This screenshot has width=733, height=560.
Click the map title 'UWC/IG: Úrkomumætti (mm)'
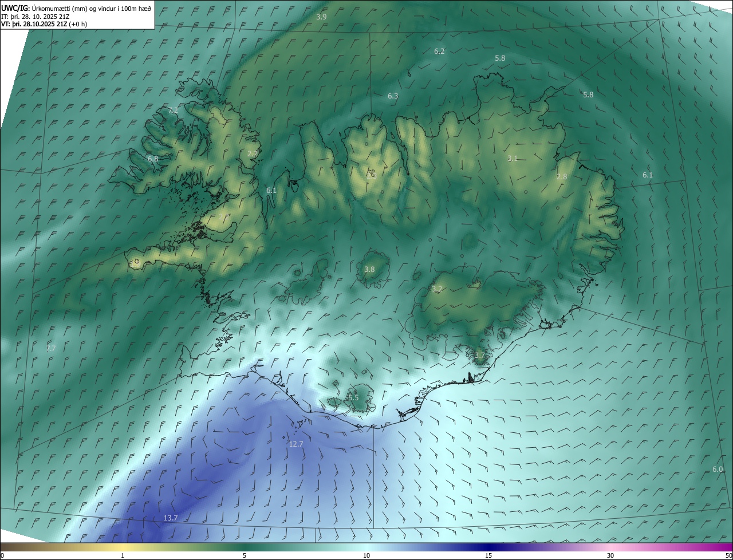[42, 8]
